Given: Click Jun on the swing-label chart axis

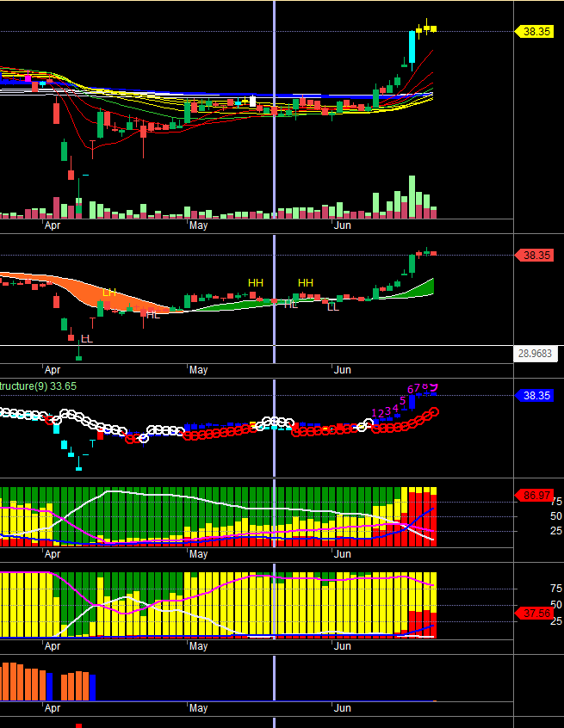Looking at the screenshot, I should 343,370.
